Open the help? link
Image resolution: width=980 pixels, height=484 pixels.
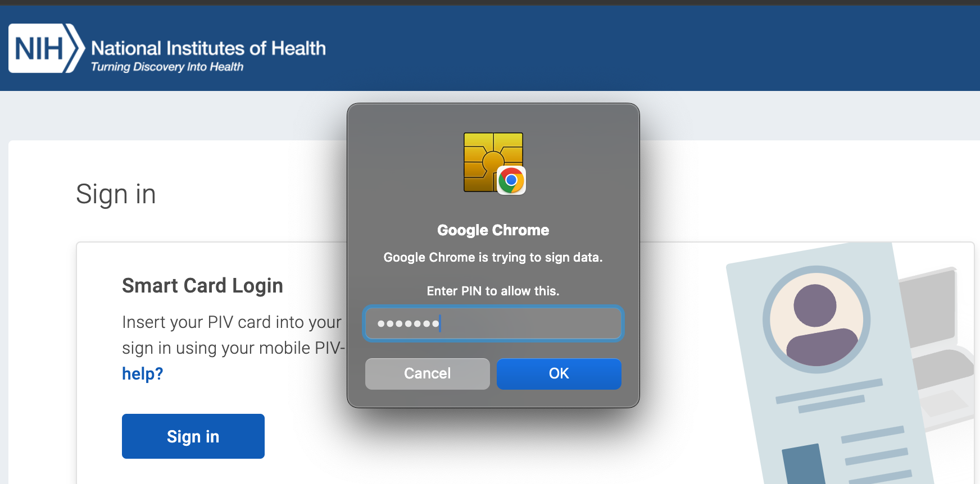pos(143,374)
